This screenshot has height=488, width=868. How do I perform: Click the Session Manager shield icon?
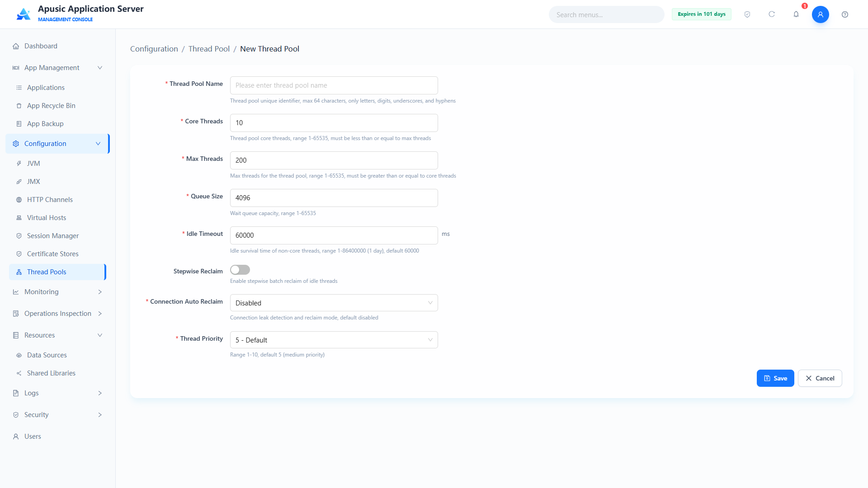[x=19, y=236]
